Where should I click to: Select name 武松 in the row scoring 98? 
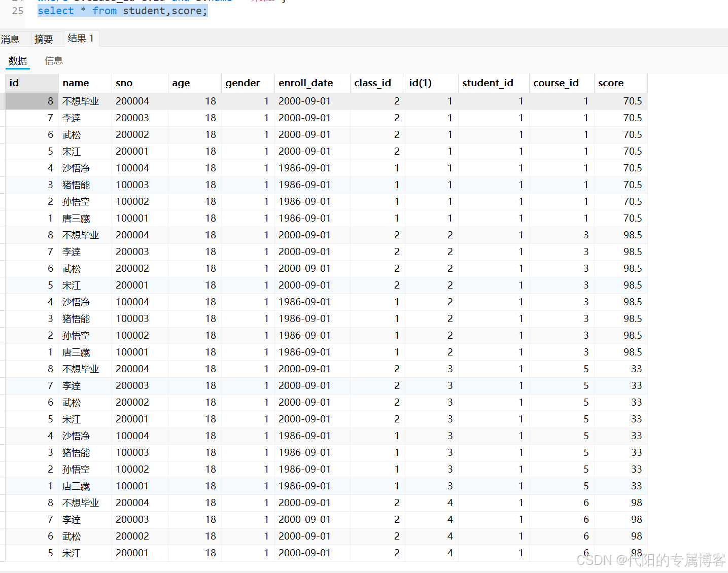click(x=72, y=536)
